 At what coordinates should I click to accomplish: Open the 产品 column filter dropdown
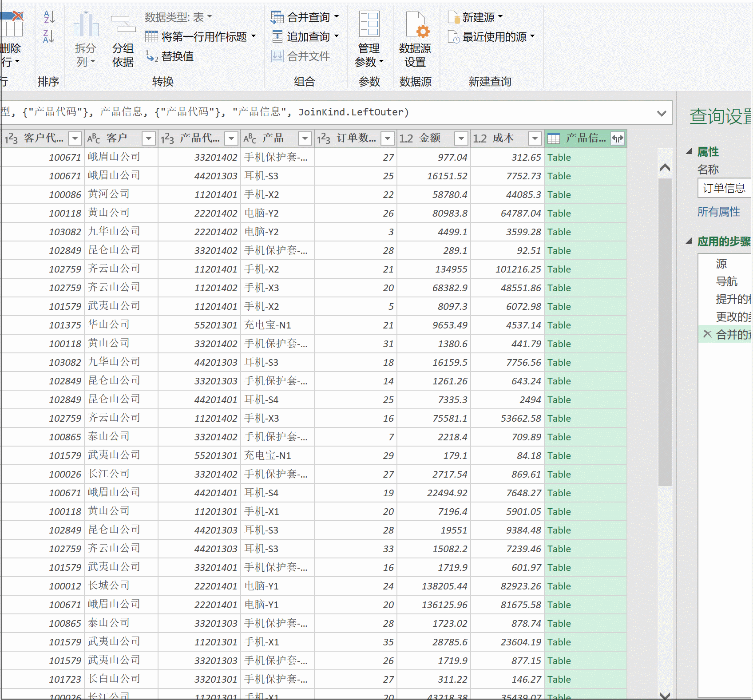point(305,139)
